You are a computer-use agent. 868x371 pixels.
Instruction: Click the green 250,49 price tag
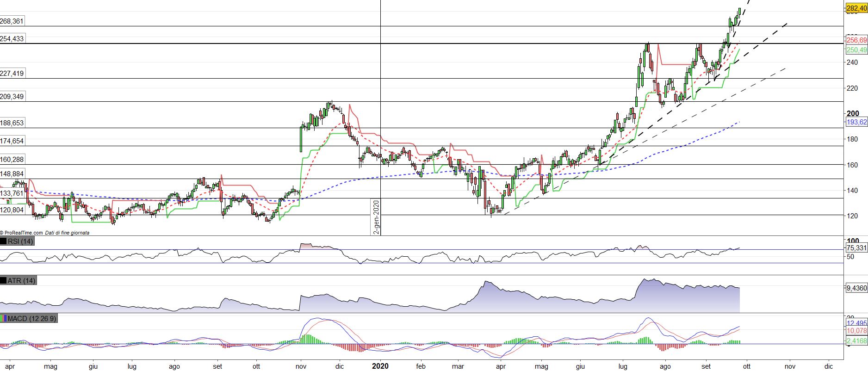point(856,50)
